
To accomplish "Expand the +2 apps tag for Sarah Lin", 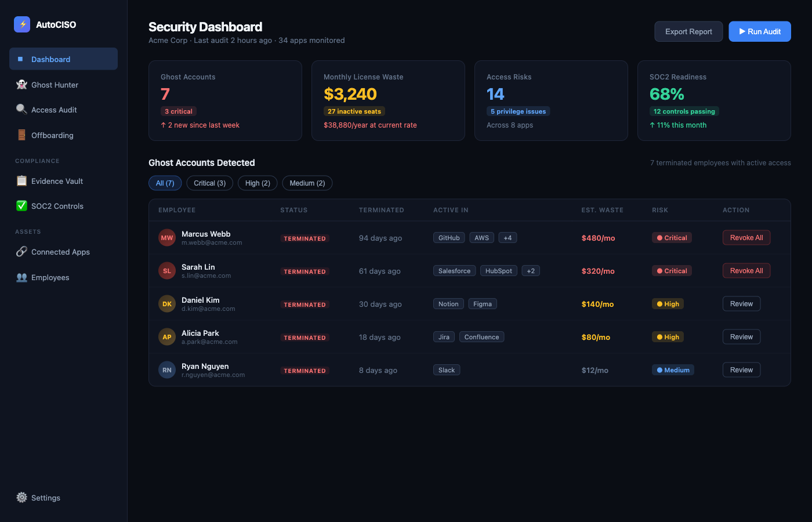I will 531,271.
